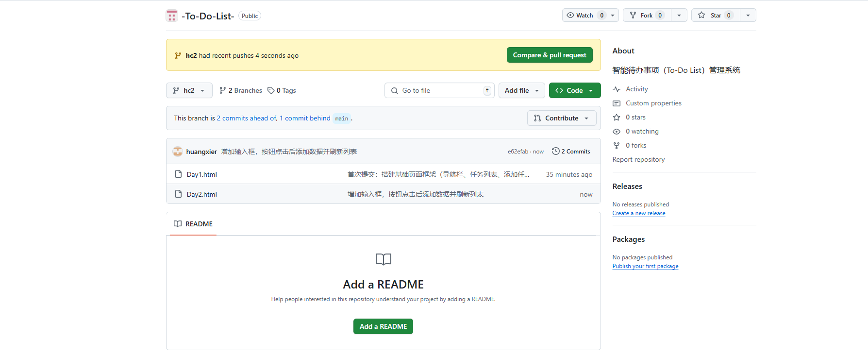Open the Add file dropdown
This screenshot has width=868, height=356.
[x=521, y=90]
